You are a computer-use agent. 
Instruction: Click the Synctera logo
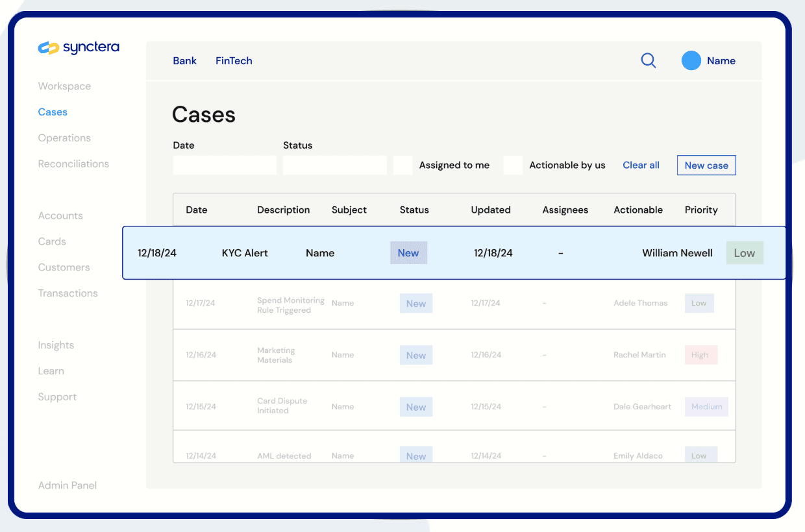click(79, 47)
